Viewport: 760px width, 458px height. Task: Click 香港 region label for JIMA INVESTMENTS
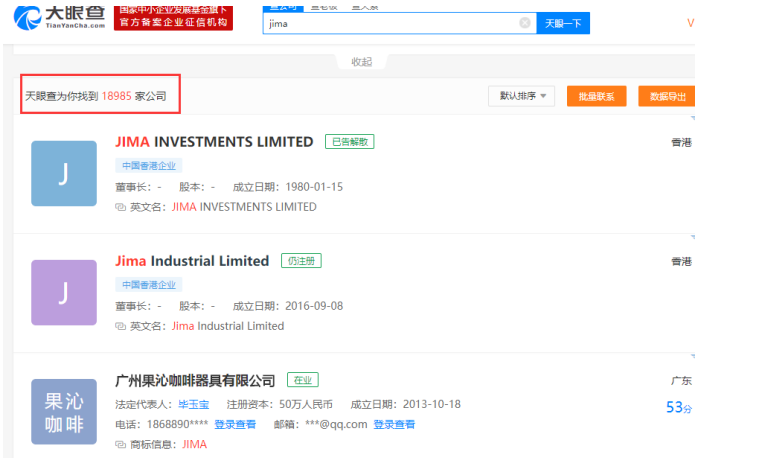(681, 142)
